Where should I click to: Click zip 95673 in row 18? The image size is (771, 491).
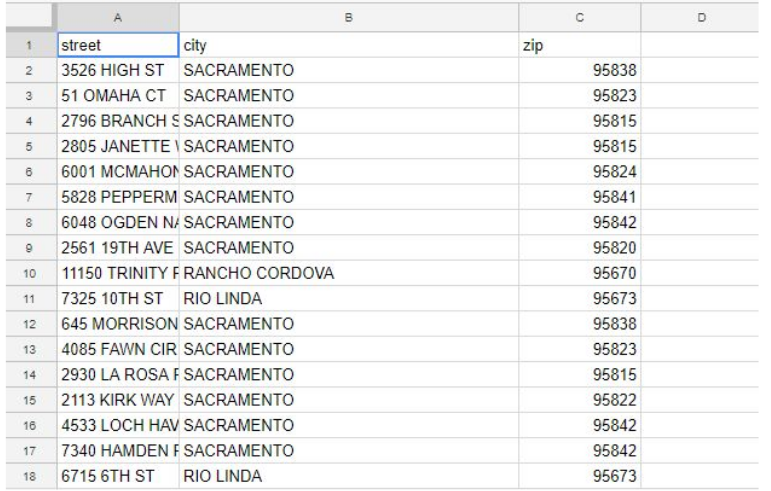(580, 476)
